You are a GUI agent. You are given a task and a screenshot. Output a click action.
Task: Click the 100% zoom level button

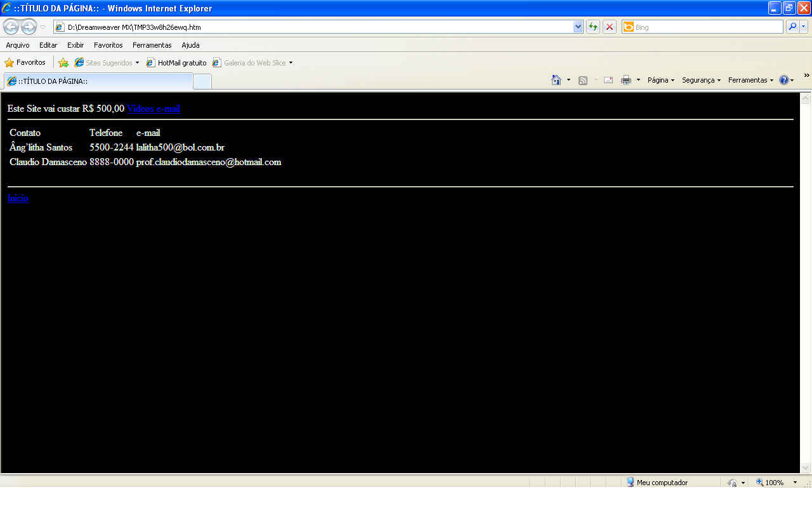pyautogui.click(x=770, y=483)
